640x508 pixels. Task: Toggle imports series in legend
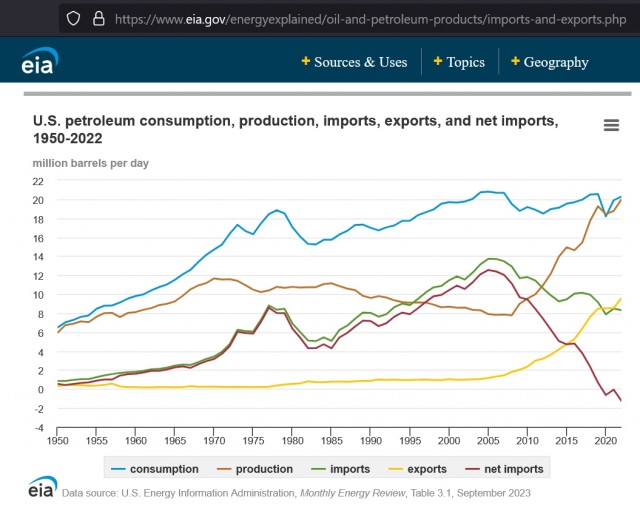[340, 469]
